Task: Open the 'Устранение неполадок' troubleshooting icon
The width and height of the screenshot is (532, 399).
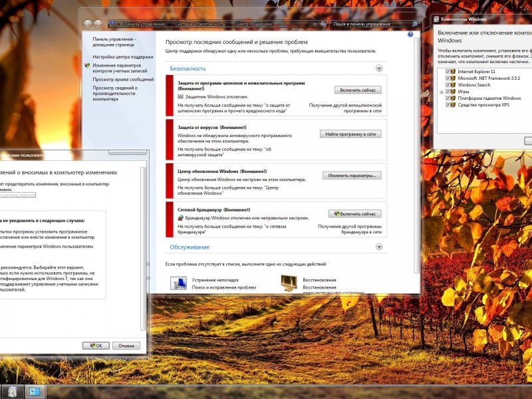Action: click(x=178, y=283)
